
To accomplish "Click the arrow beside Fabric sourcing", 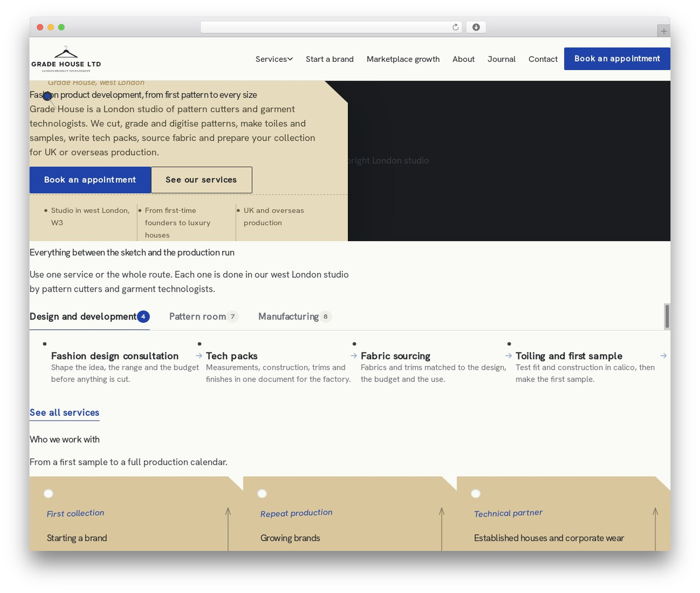I will click(509, 356).
